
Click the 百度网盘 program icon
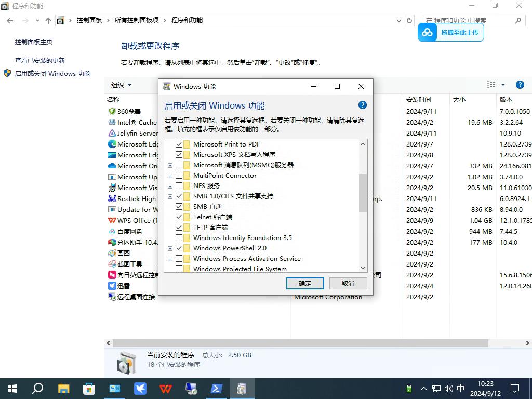(x=112, y=231)
